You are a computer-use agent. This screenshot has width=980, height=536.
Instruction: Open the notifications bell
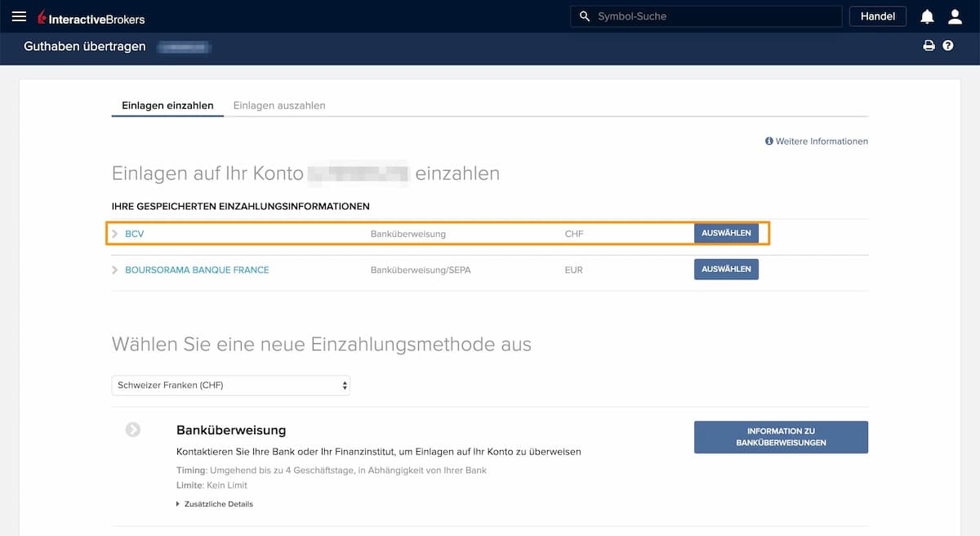(x=927, y=16)
